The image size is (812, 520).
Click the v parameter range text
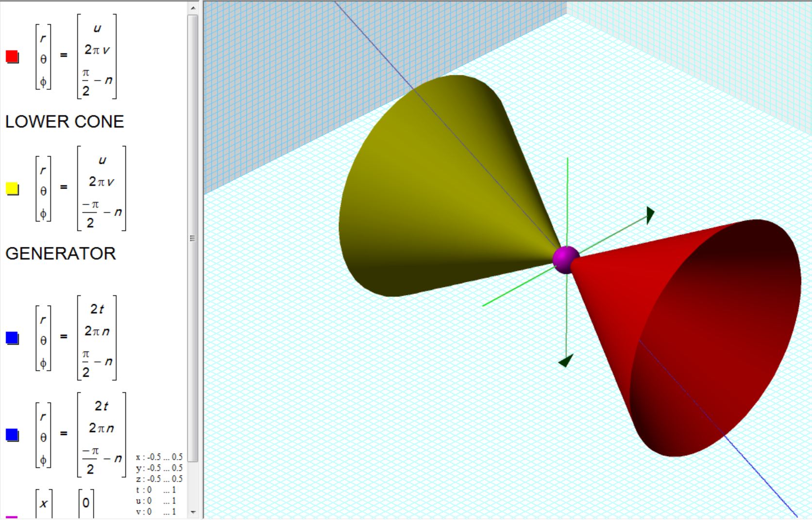pos(156,512)
